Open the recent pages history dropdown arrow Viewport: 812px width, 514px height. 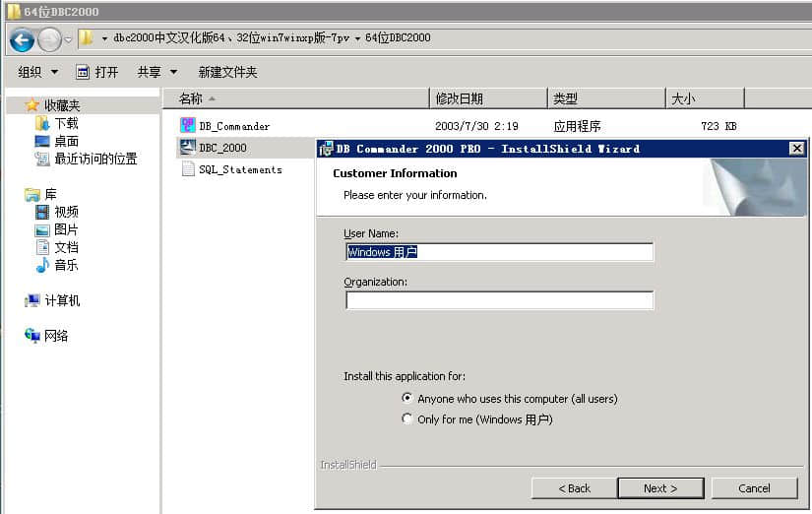68,39
